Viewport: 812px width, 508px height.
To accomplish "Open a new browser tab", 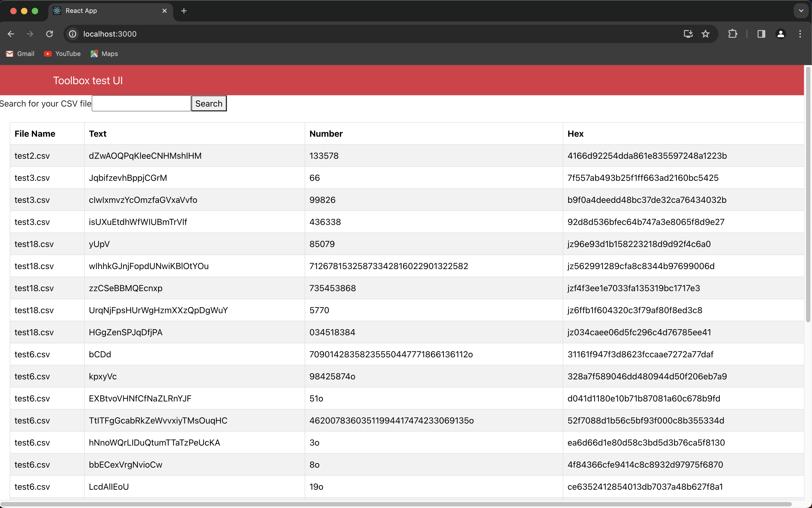I will point(184,11).
